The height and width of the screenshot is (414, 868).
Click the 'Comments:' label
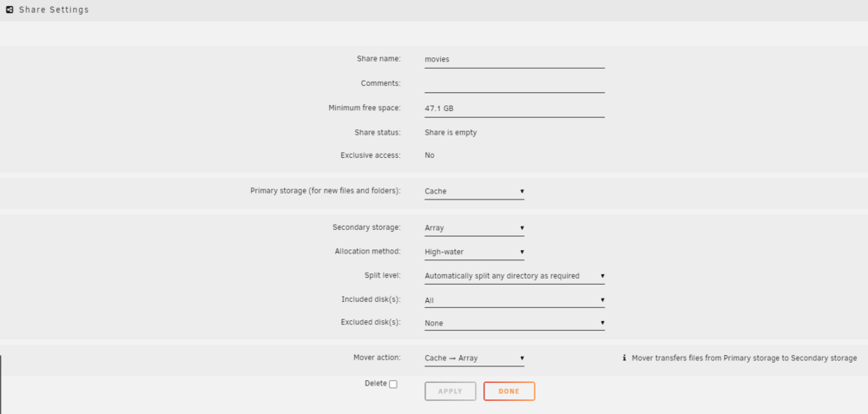pyautogui.click(x=381, y=83)
